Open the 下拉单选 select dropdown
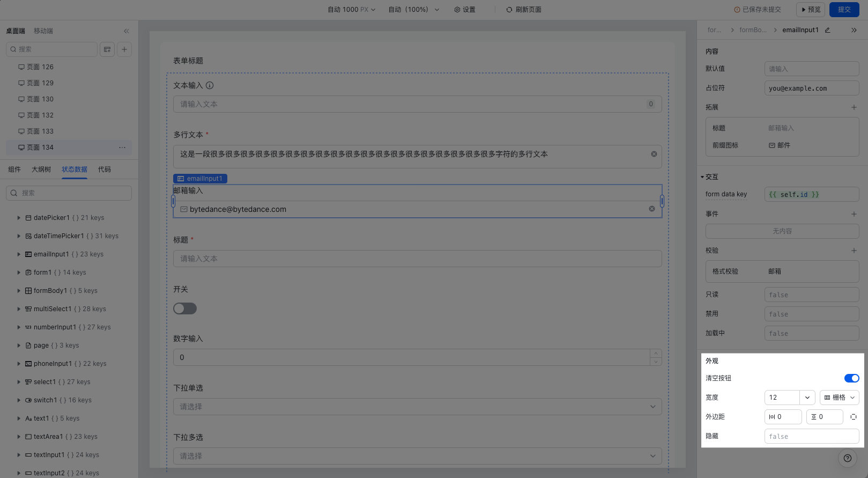Viewport: 868px width, 478px height. tap(417, 407)
